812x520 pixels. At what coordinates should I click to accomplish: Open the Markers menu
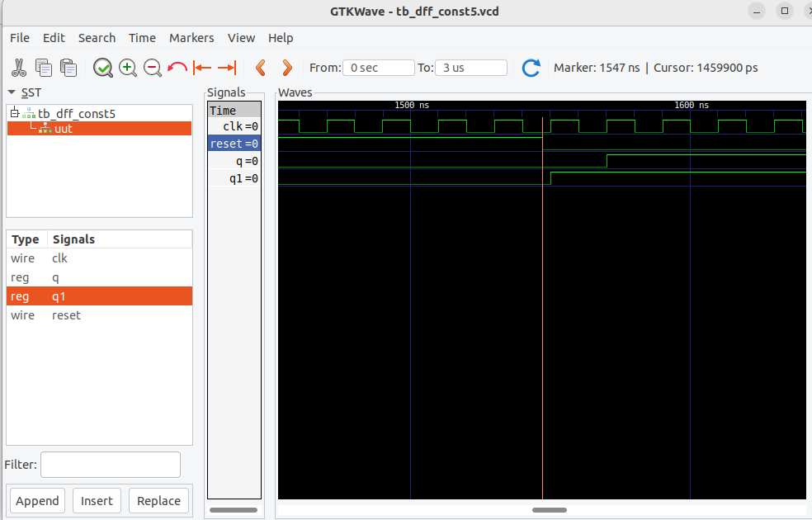(x=191, y=37)
